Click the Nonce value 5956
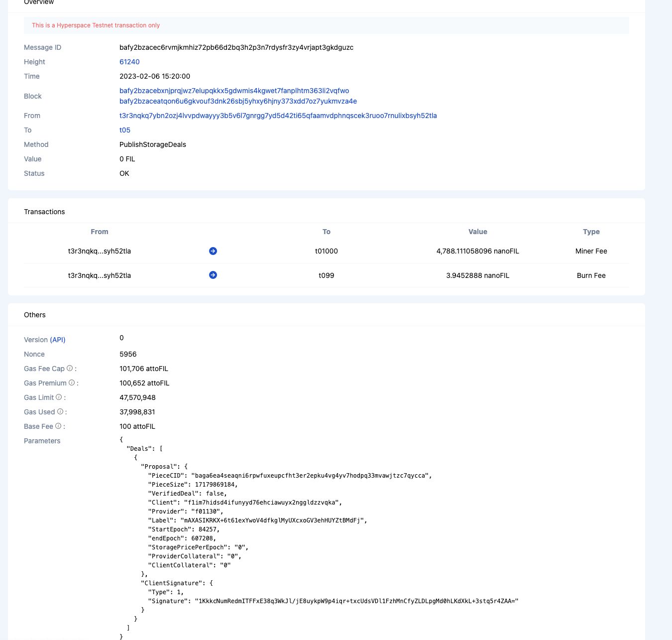This screenshot has width=672, height=640. (x=128, y=354)
